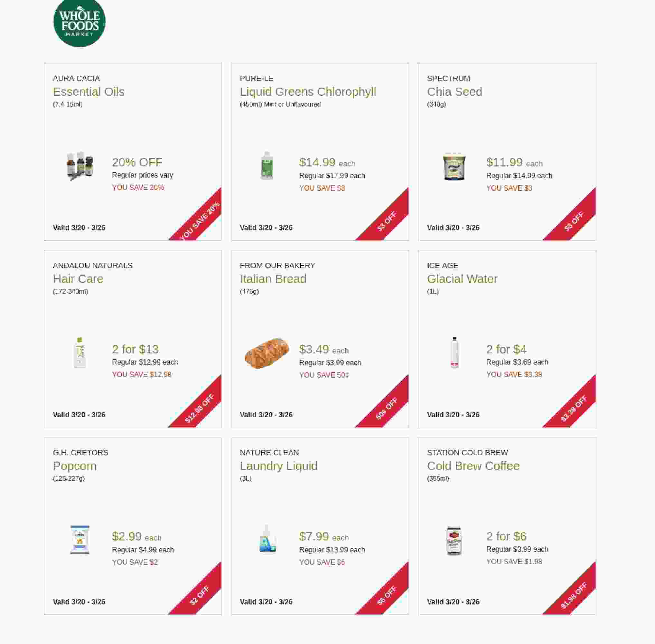Image resolution: width=655 pixels, height=644 pixels.
Task: Open the Aura Cacia essential oils product image
Action: pyautogui.click(x=80, y=166)
